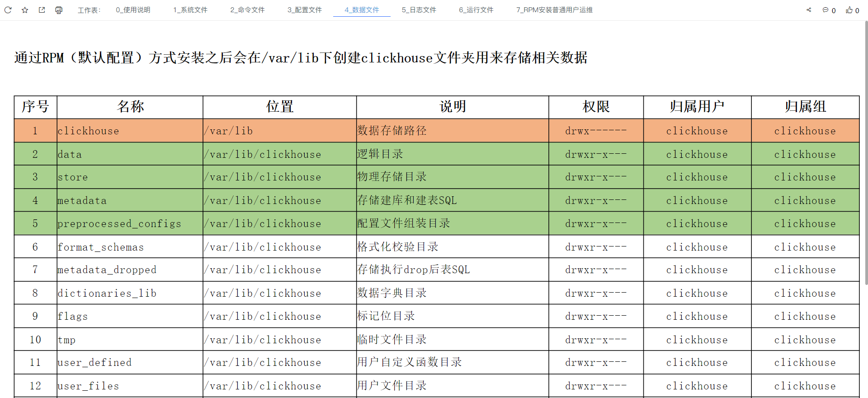Click the 位置 column header

coord(280,107)
